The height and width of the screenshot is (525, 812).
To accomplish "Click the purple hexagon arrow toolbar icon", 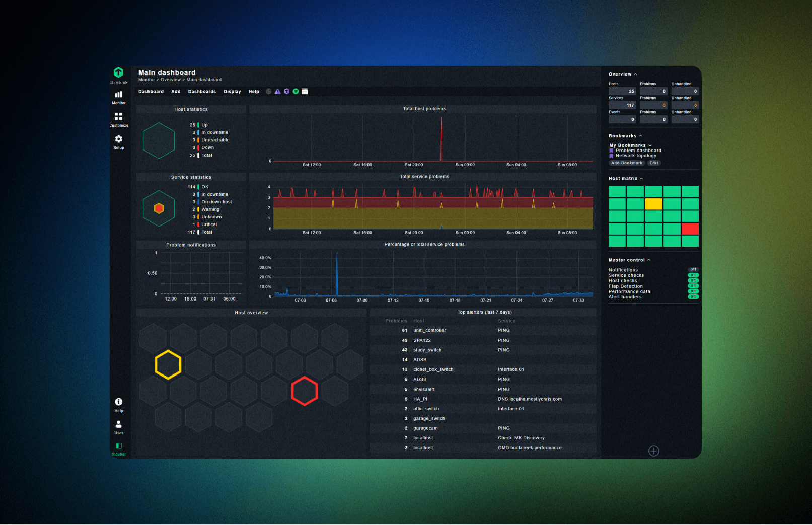I will [286, 92].
